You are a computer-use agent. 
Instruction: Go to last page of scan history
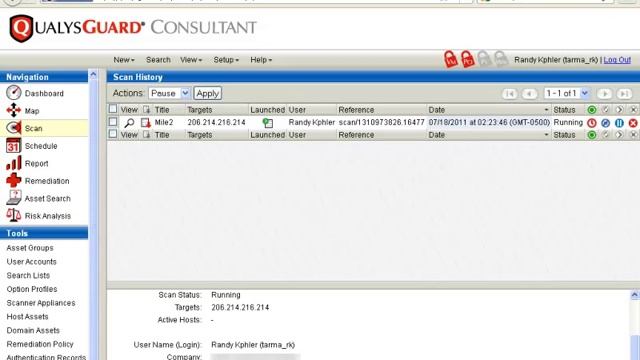point(624,93)
